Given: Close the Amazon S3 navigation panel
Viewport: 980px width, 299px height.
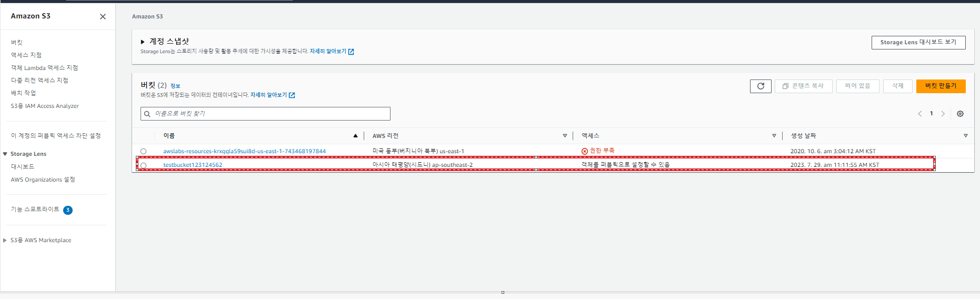Looking at the screenshot, I should point(103,17).
